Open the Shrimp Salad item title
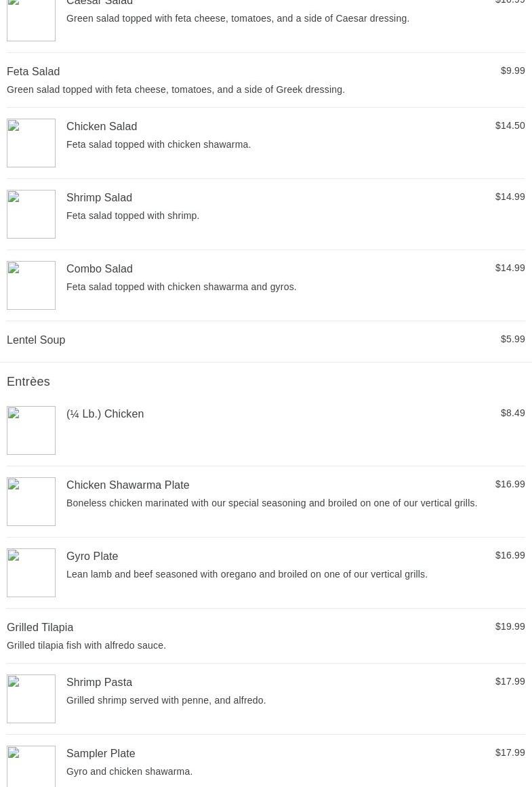The height and width of the screenshot is (787, 532). (x=99, y=197)
